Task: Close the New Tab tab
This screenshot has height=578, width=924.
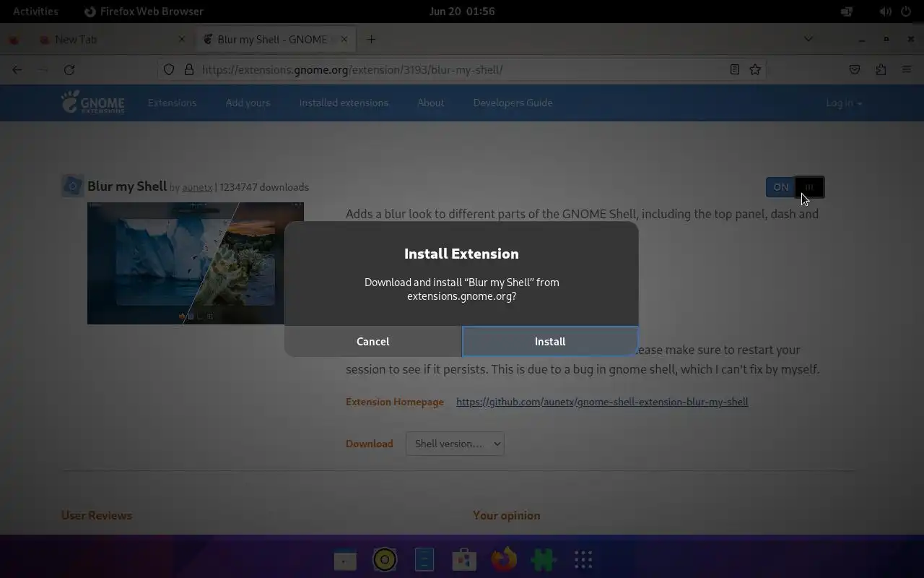Action: 181,39
